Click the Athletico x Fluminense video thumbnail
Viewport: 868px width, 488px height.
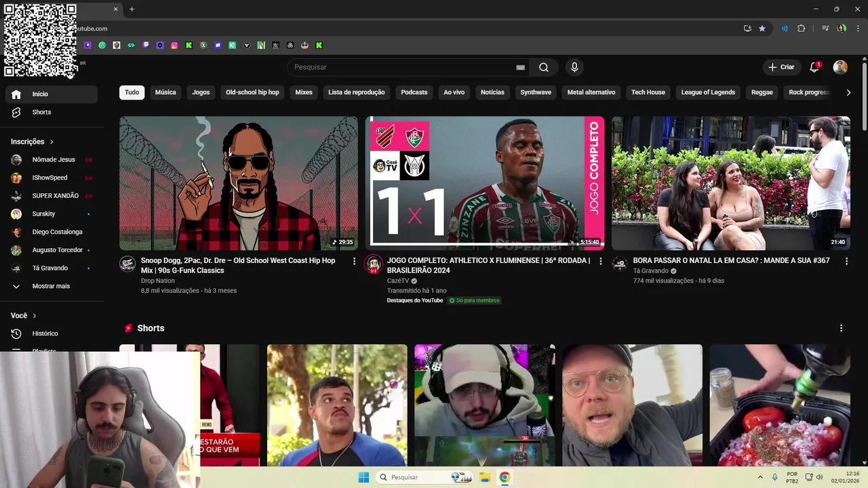coord(485,183)
